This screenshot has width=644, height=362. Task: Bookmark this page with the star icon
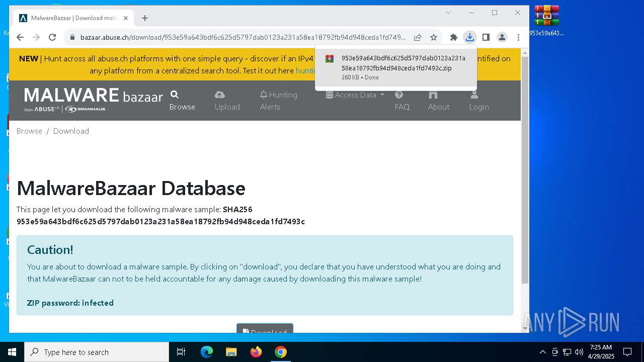(x=434, y=37)
